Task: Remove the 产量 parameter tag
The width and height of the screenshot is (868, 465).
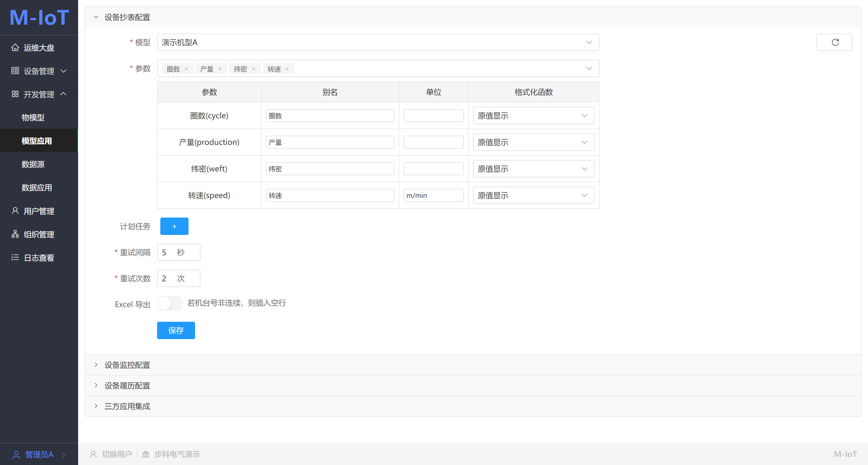Action: (x=220, y=69)
